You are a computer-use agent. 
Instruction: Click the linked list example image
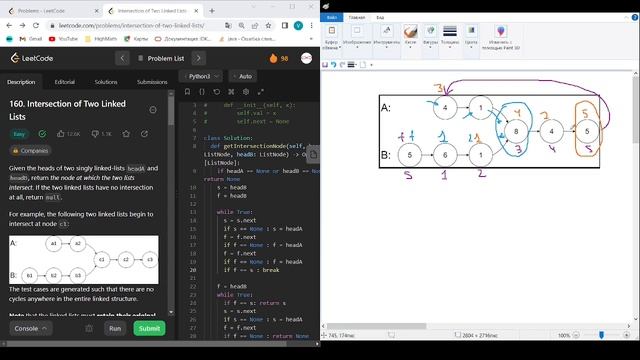(84, 260)
